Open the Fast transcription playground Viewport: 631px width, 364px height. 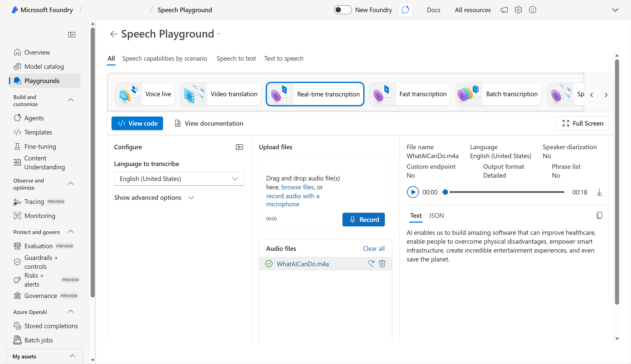pos(409,94)
